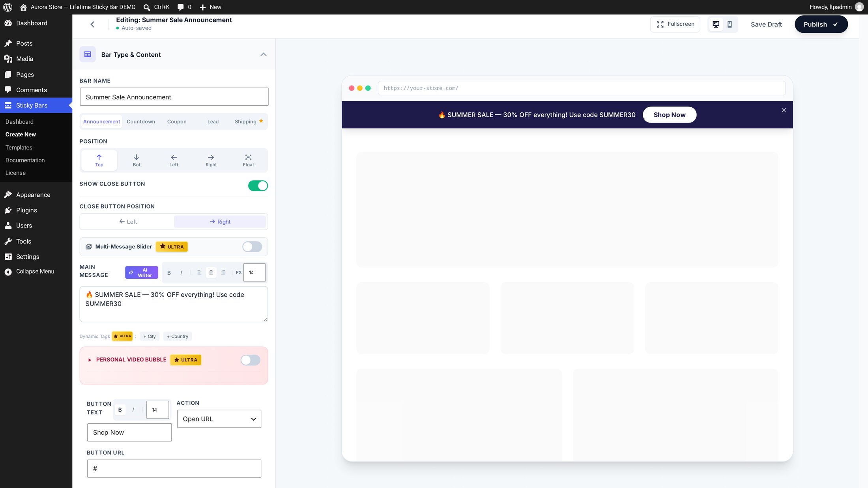Insert the + Country dynamic tag
868x488 pixels.
[x=178, y=337]
